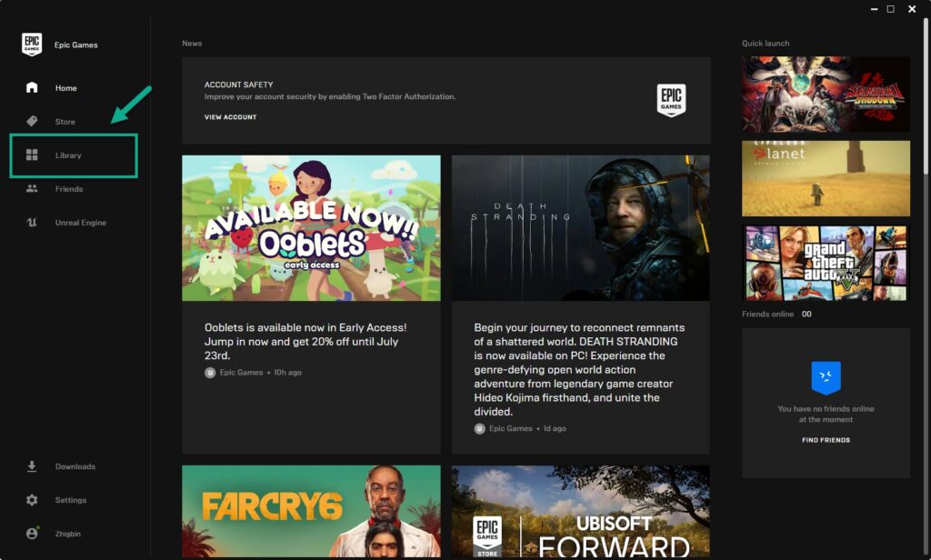Click the 'Friends online' label
This screenshot has width=931, height=560.
click(767, 315)
